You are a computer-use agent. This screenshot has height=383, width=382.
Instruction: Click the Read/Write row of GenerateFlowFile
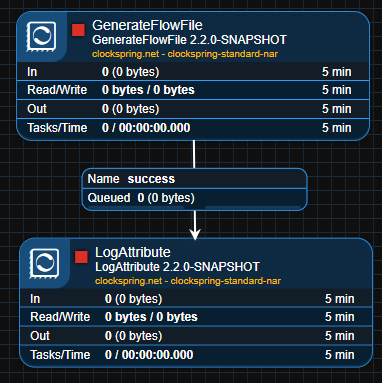193,90
